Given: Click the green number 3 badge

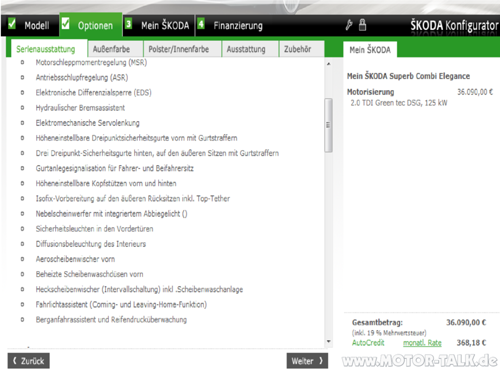Looking at the screenshot, I should point(128,24).
